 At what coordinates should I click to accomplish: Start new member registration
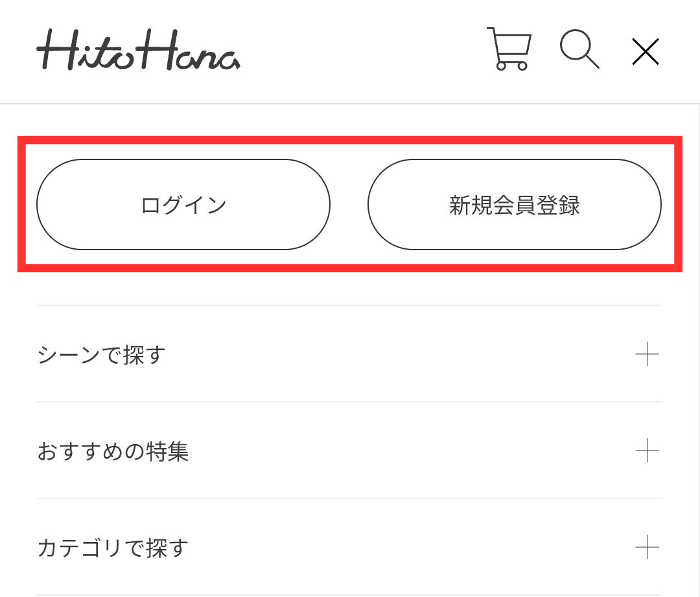pyautogui.click(x=515, y=204)
